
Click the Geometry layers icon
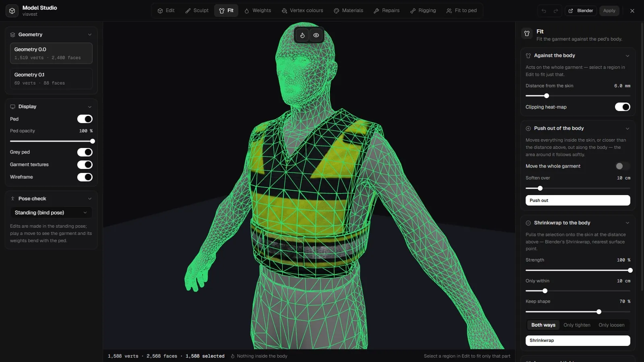click(x=12, y=35)
